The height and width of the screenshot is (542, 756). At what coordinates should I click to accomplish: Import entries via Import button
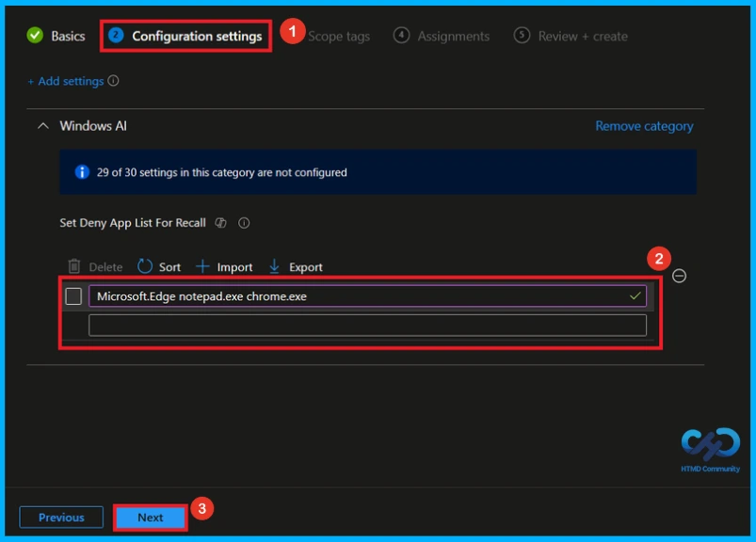tap(224, 267)
